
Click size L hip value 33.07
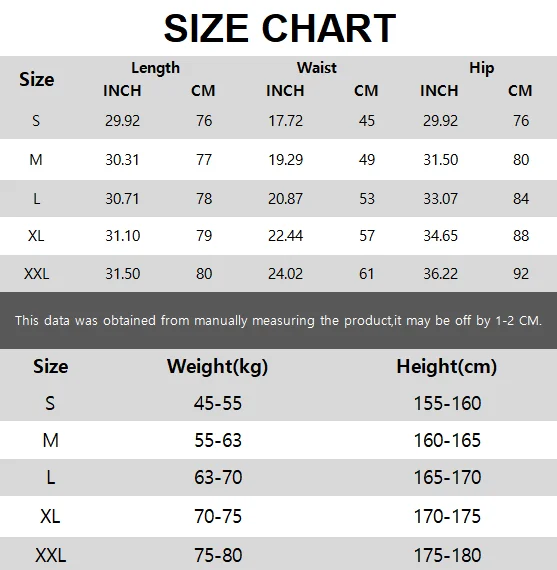tap(440, 198)
